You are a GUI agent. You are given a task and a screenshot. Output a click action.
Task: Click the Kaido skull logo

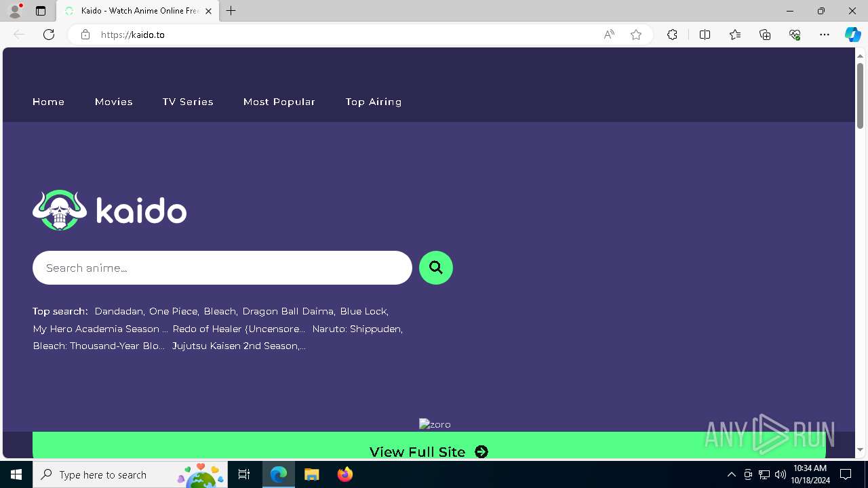click(60, 210)
